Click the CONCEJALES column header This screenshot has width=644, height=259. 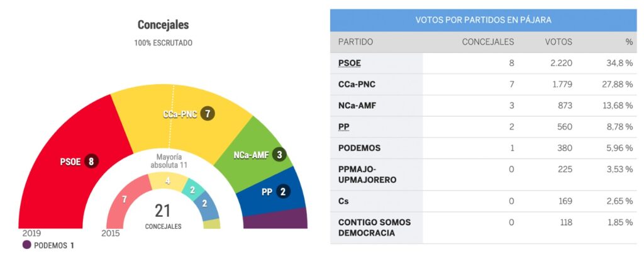(x=488, y=42)
